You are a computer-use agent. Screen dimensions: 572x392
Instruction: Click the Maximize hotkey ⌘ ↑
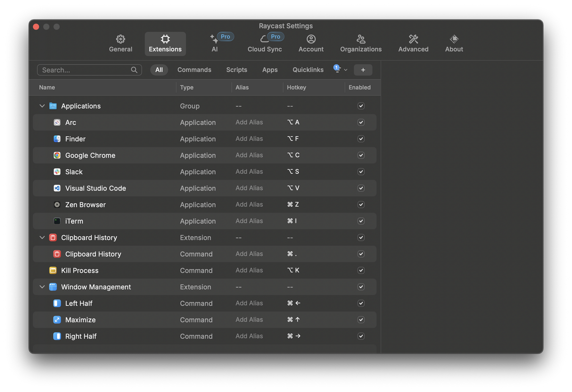pyautogui.click(x=293, y=320)
